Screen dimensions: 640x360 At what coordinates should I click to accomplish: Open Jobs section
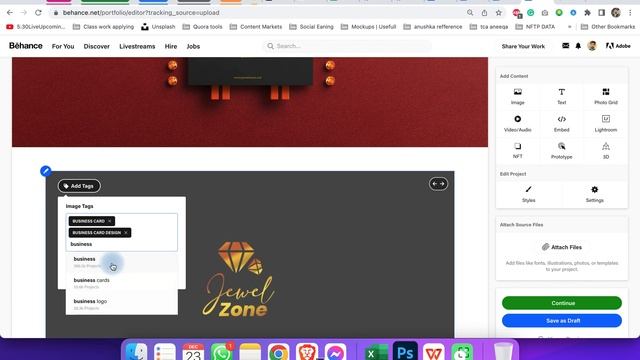(193, 47)
